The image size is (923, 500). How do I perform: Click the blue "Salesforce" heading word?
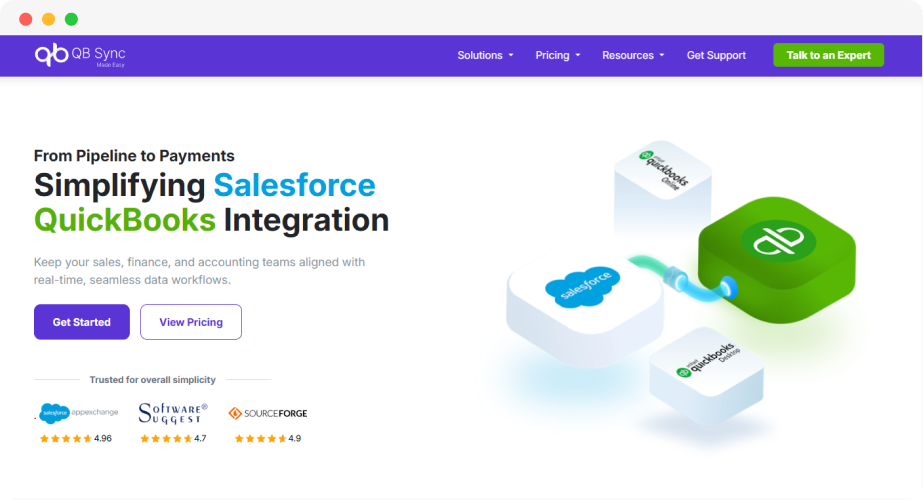tap(294, 185)
